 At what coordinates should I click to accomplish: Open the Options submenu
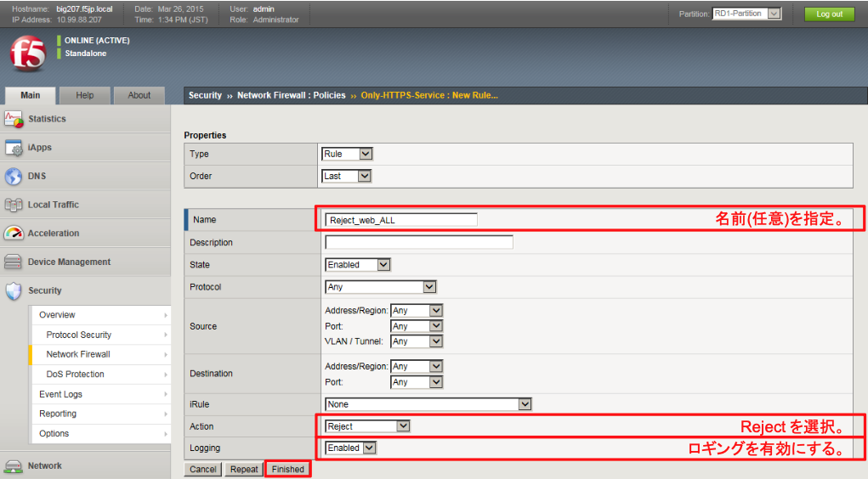click(x=100, y=434)
